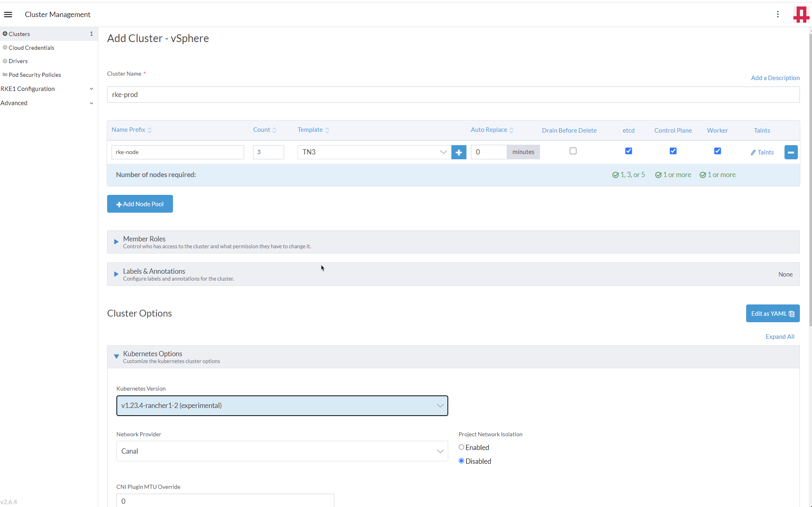Click the Pod Security Policies folder icon
Viewport: 812px width, 507px height.
click(5, 75)
